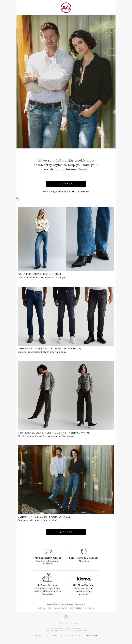
Task: Click the Klarna logo
Action: (x=84, y=579)
